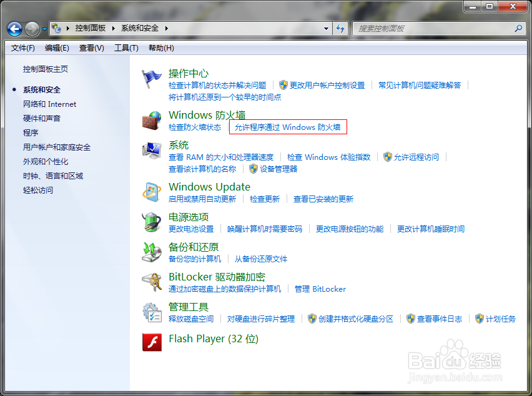
Task: Open 检查更新 link
Action: (265, 199)
